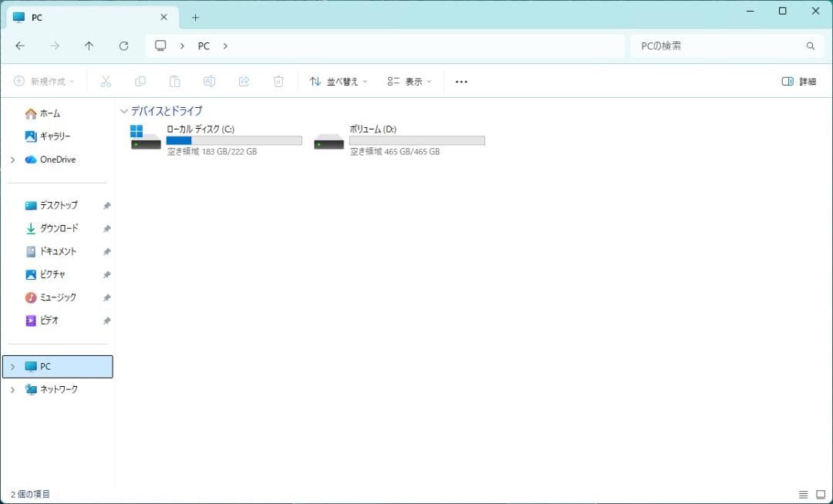Open the see-more (...) toolbar menu

[461, 81]
